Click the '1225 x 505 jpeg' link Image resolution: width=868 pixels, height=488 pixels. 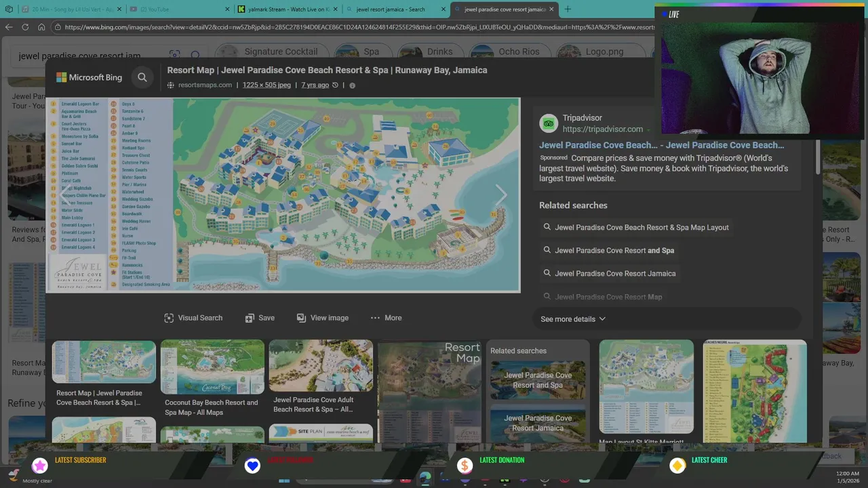tap(267, 85)
